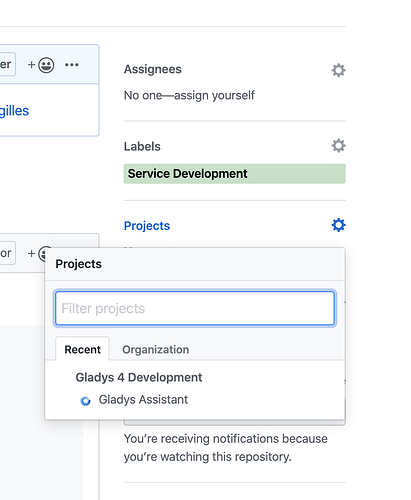Click the Filter projects input field

pos(195,308)
